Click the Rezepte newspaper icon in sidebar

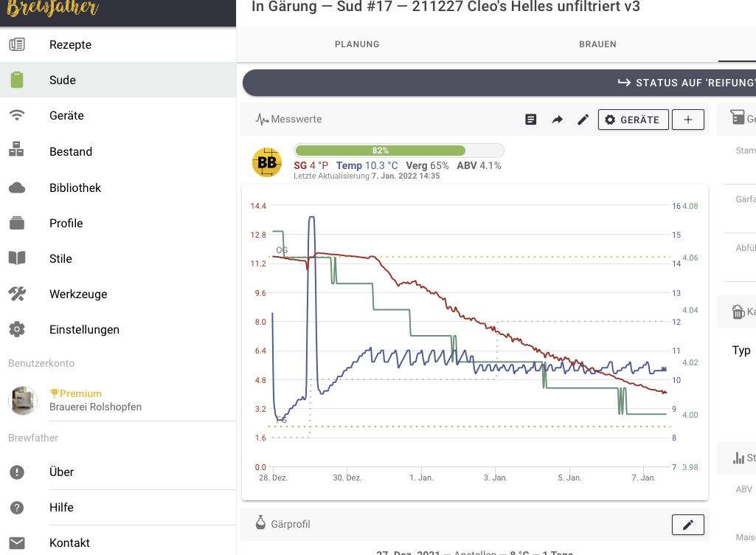(x=17, y=44)
